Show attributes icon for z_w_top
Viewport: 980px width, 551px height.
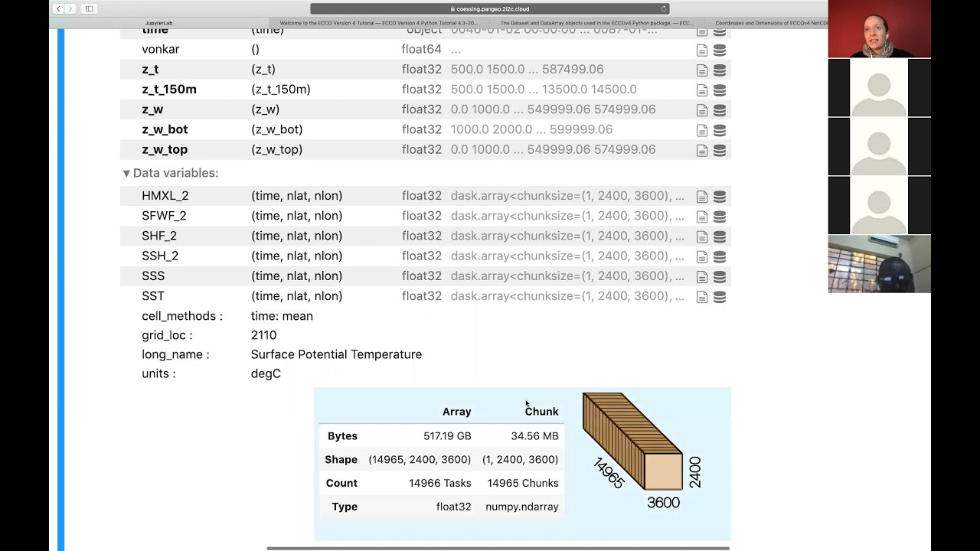[702, 150]
